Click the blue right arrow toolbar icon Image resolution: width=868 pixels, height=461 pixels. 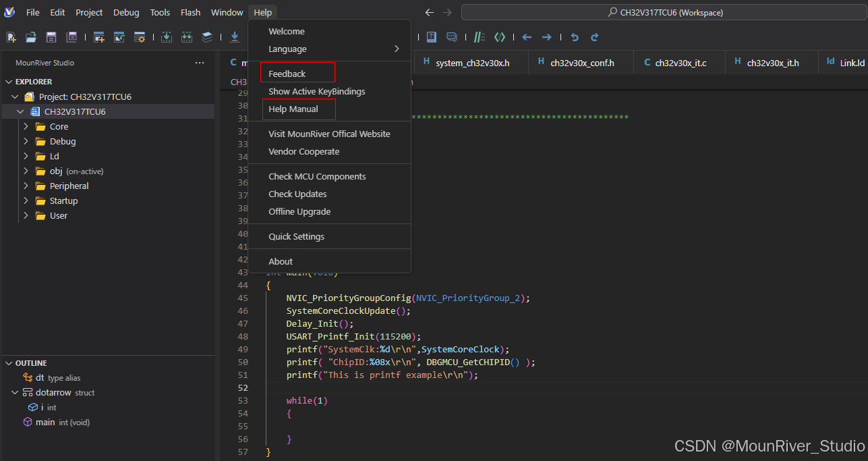click(x=547, y=37)
